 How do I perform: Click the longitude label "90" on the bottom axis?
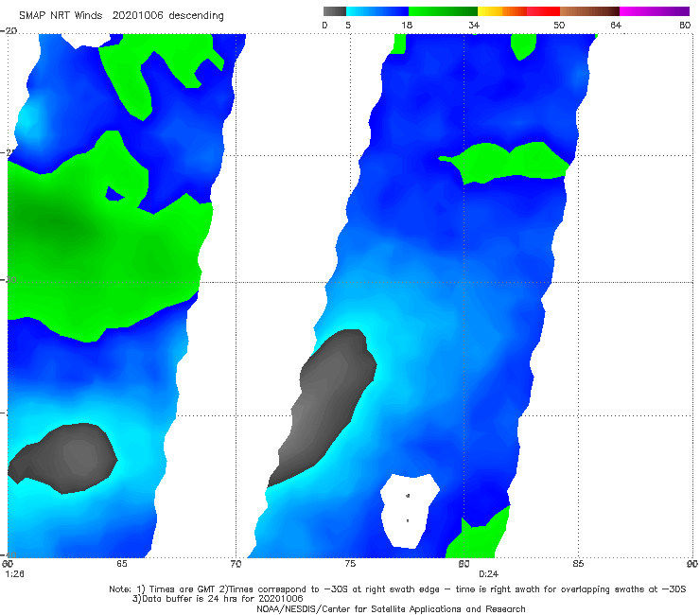tap(692, 564)
